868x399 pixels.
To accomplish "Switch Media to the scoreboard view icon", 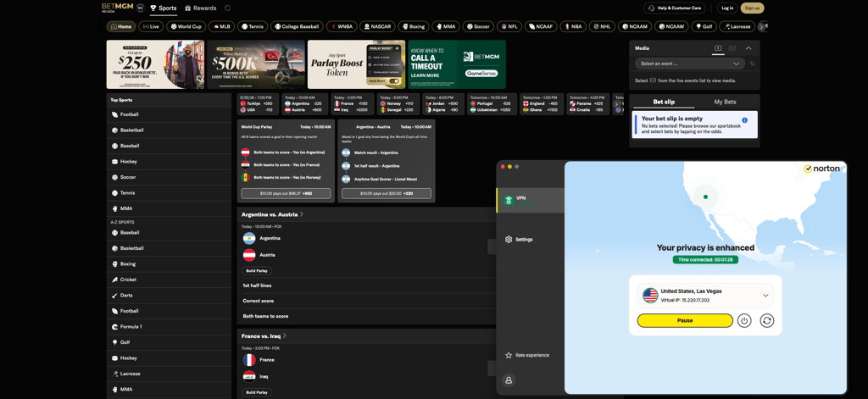I will click(x=732, y=48).
